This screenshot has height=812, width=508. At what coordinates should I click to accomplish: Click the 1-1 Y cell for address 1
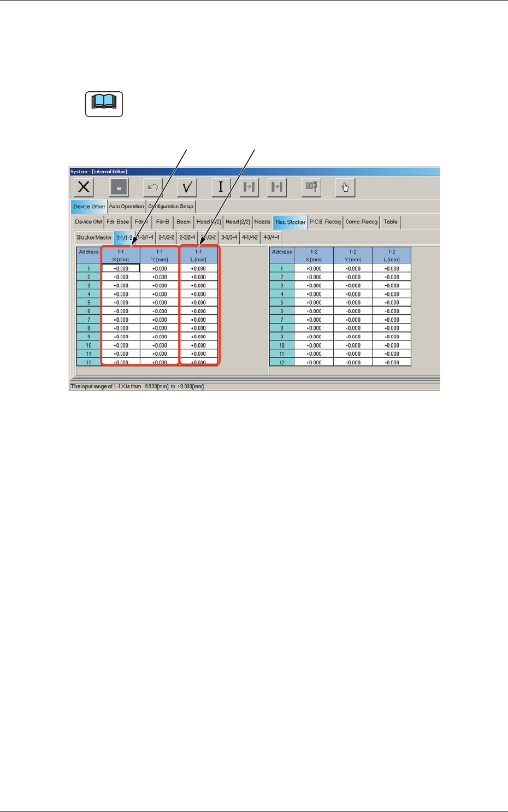click(x=160, y=268)
